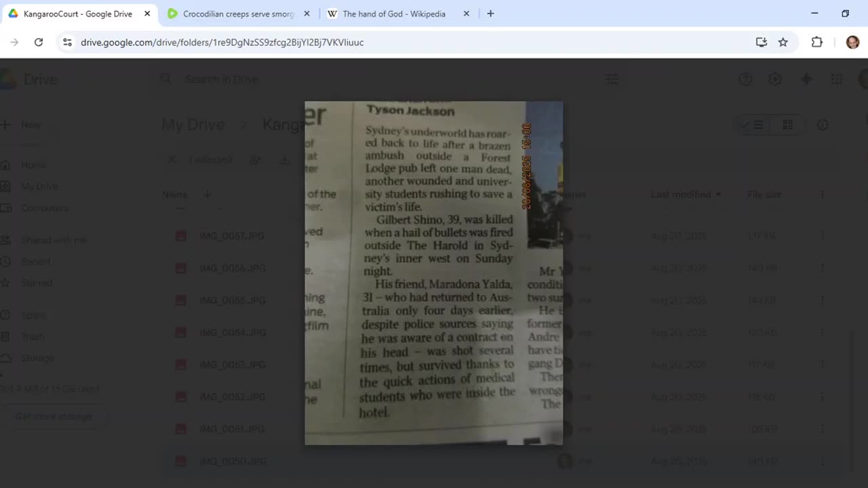The image size is (868, 488).
Task: Sort by the Name column
Action: [174, 195]
